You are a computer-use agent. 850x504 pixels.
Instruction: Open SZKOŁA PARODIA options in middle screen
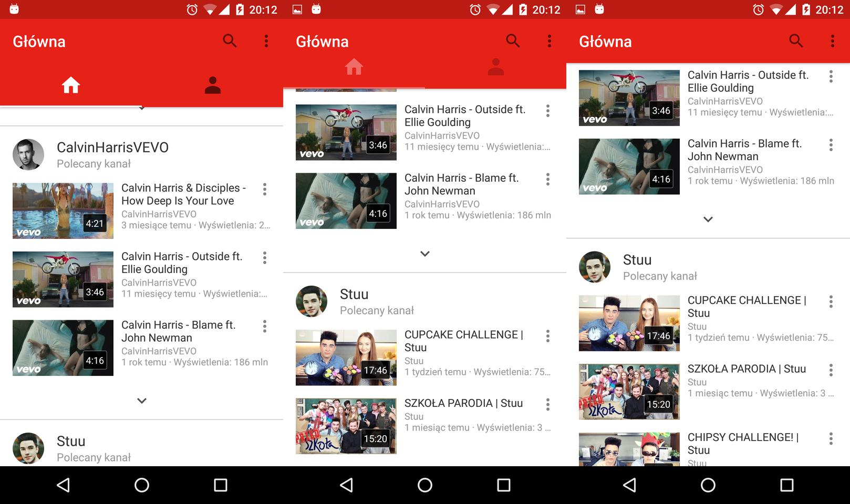coord(548,404)
